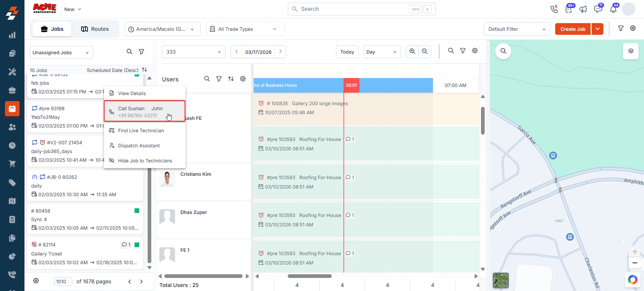The height and width of the screenshot is (291, 644).
Task: Open the Day view dropdown
Action: pyautogui.click(x=382, y=52)
